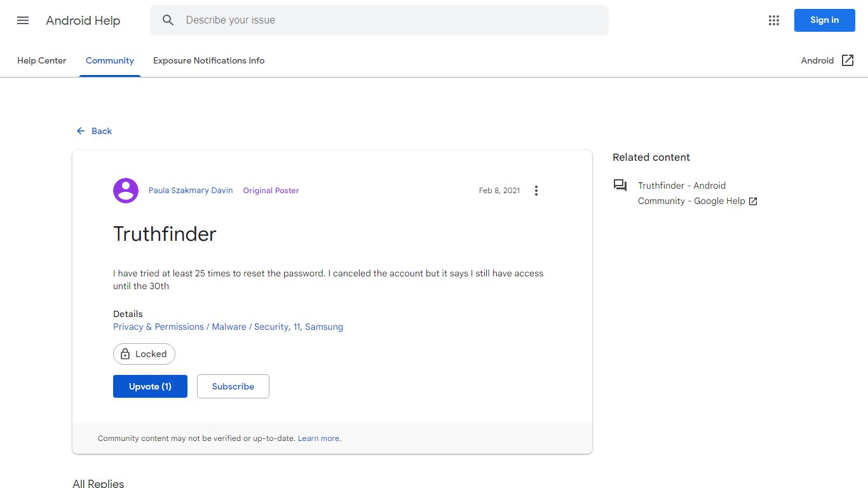Click the related content chat icon
Viewport: 868px width, 488px height.
click(x=620, y=186)
